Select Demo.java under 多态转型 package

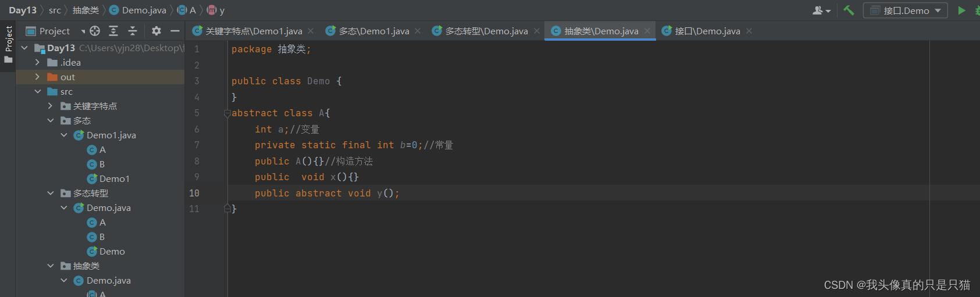pyautogui.click(x=102, y=207)
